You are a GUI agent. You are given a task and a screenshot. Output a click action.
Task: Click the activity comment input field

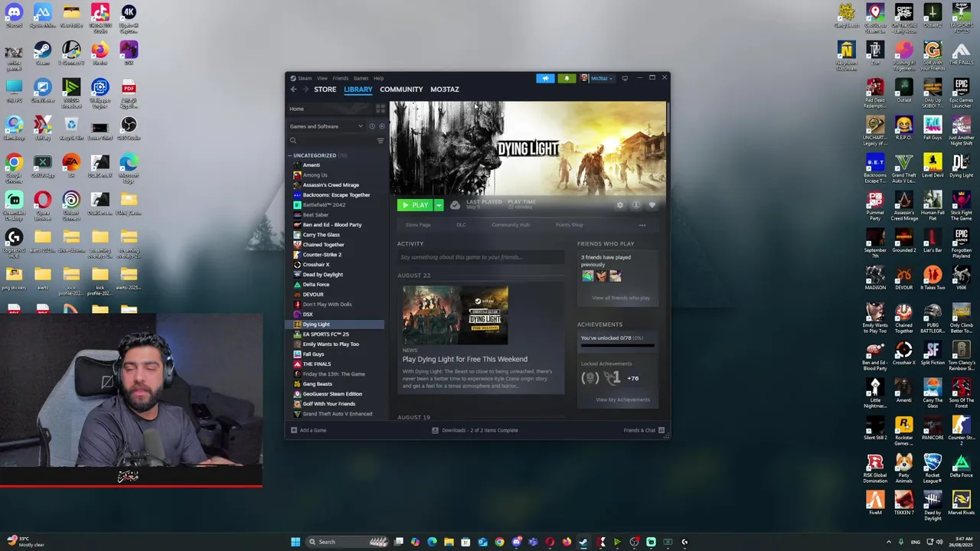coord(480,257)
